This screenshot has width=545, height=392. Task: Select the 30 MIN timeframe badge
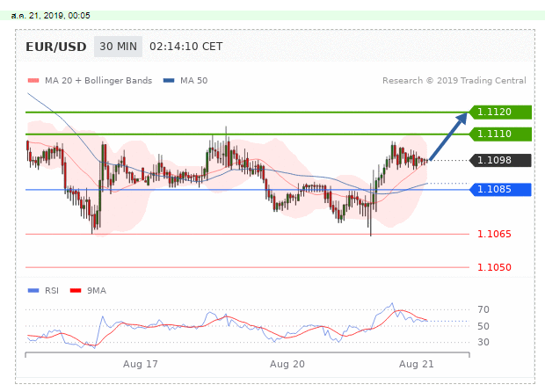click(x=118, y=47)
